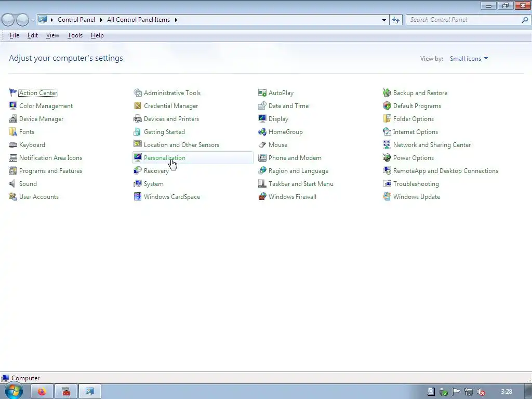This screenshot has width=532, height=399.
Task: Click the Notification Area Icons icon
Action: tap(13, 158)
